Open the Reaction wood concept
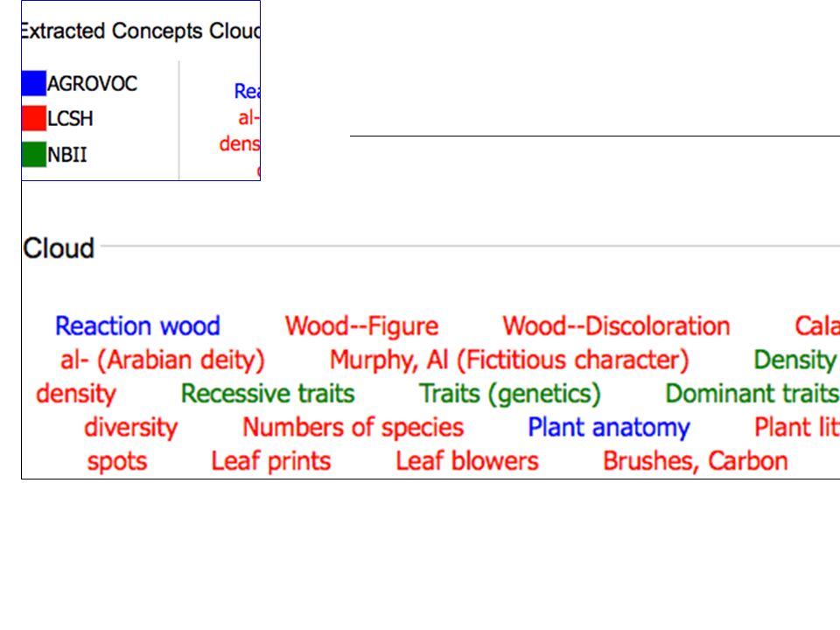This screenshot has width=840, height=630. click(x=137, y=326)
